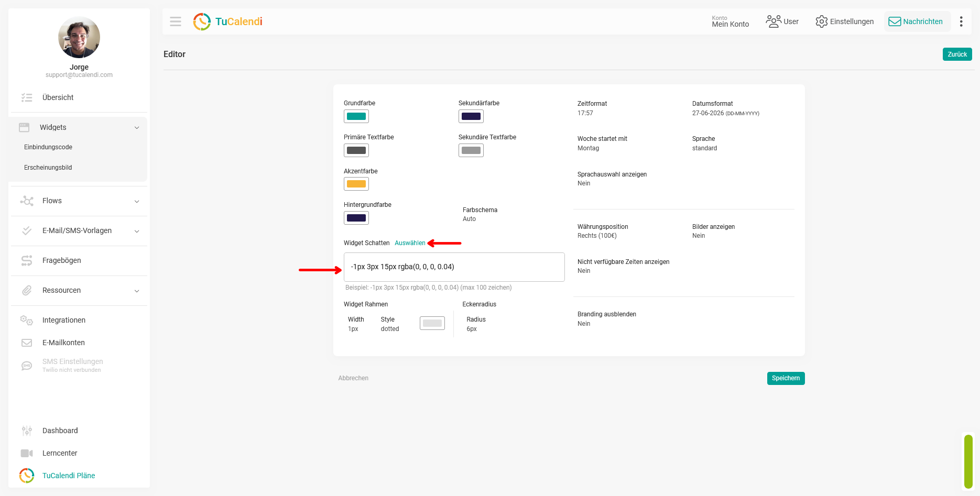The width and height of the screenshot is (980, 496).
Task: Click the Speichern button
Action: coord(786,378)
